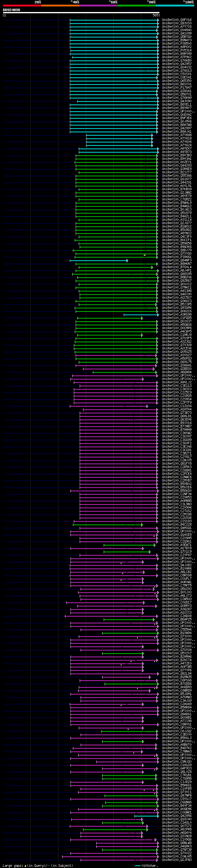Select the UniRef100_Q0RRY3 hit label
The height and width of the screenshot is (868, 197).
177,606
